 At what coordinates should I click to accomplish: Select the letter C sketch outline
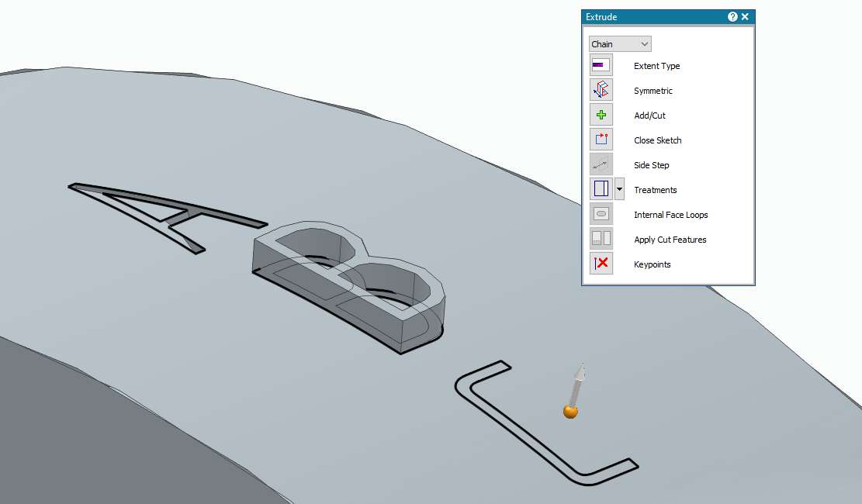pos(546,423)
